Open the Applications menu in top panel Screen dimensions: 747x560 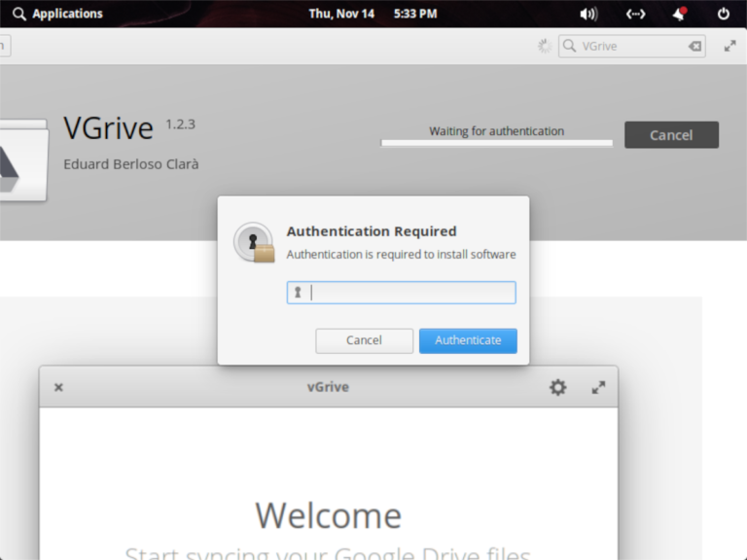click(x=57, y=14)
